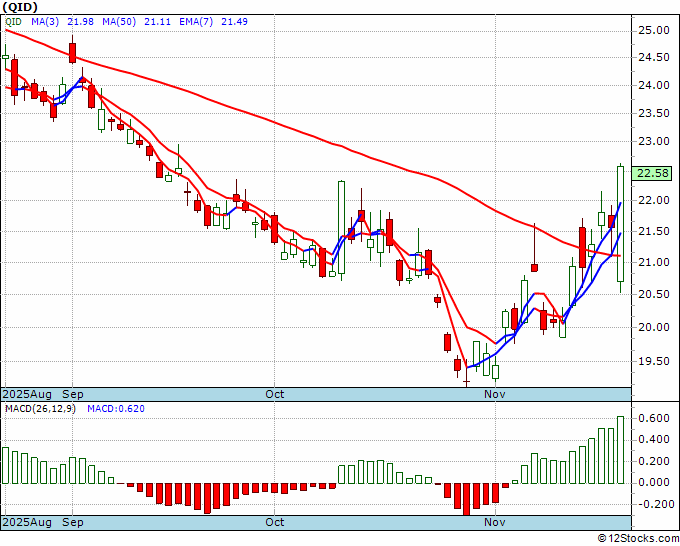Click the (QID) chart title
The width and height of the screenshot is (680, 546).
pos(20,7)
